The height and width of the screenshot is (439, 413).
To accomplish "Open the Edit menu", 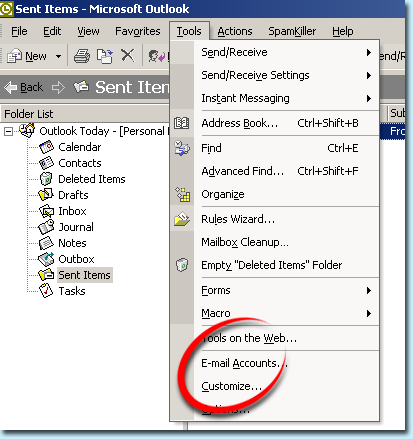I will (52, 31).
